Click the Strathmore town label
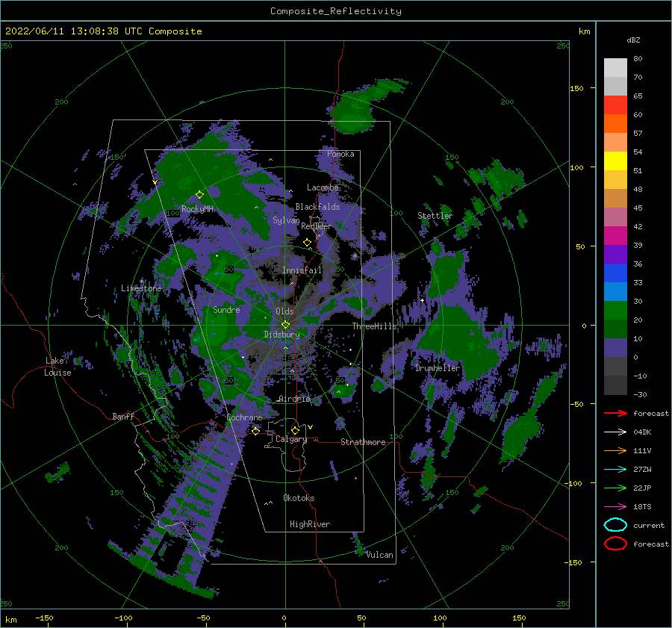Image resolution: width=672 pixels, height=628 pixels. pyautogui.click(x=363, y=442)
